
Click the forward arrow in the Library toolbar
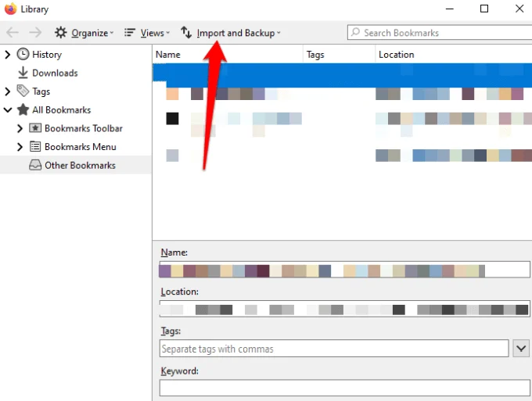[35, 33]
